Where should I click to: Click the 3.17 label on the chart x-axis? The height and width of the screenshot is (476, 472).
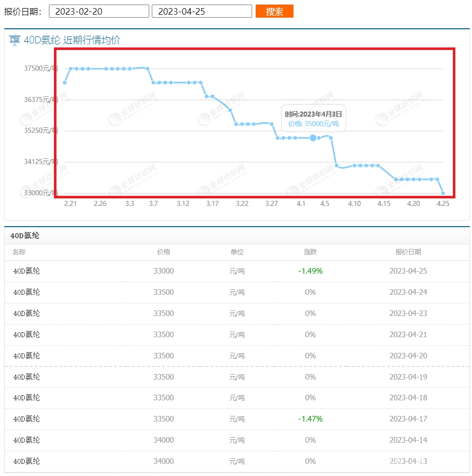[212, 203]
